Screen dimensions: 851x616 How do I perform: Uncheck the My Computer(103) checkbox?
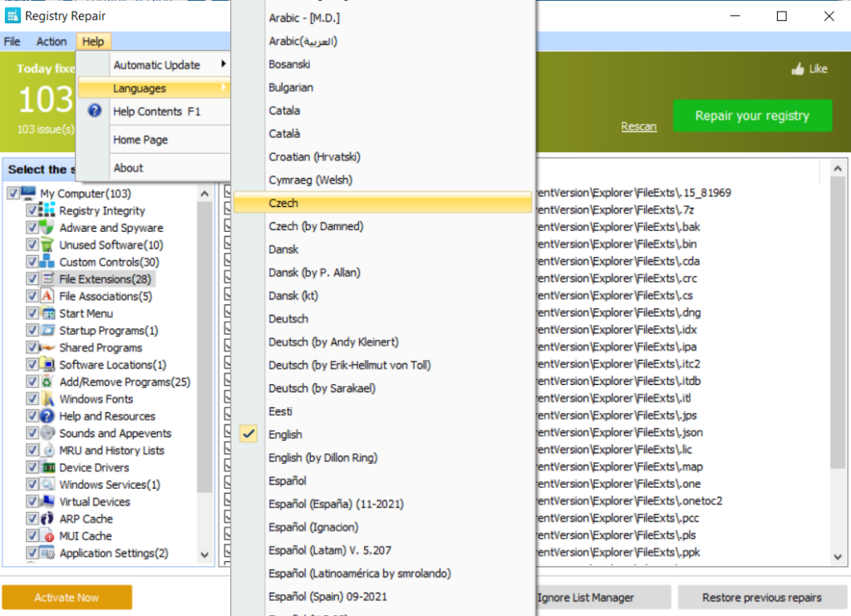pyautogui.click(x=13, y=193)
